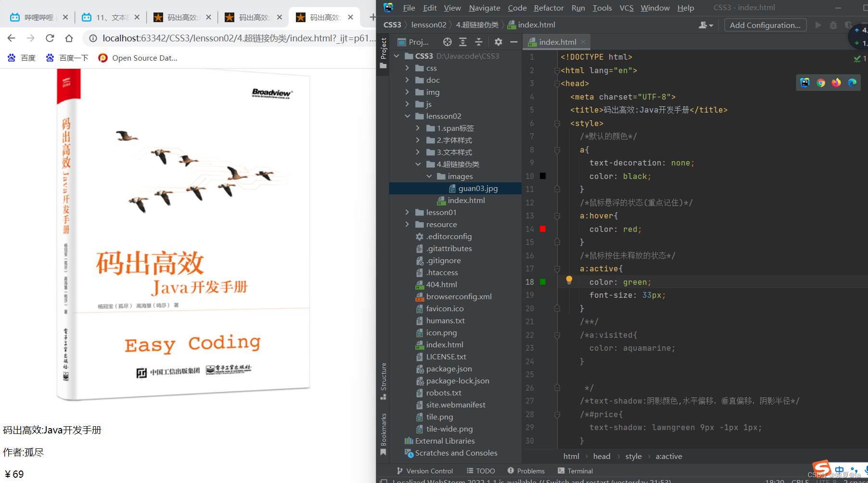Toggle code folding on line 22 comment

point(557,335)
